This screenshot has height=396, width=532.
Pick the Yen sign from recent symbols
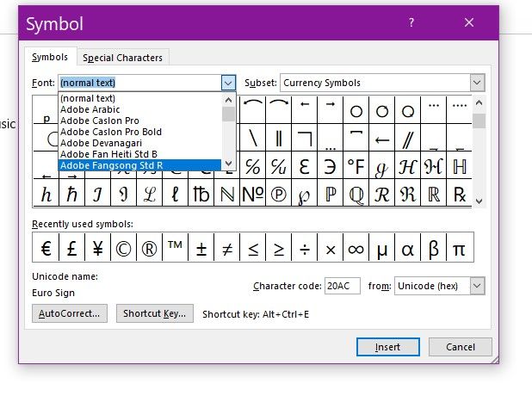point(98,248)
